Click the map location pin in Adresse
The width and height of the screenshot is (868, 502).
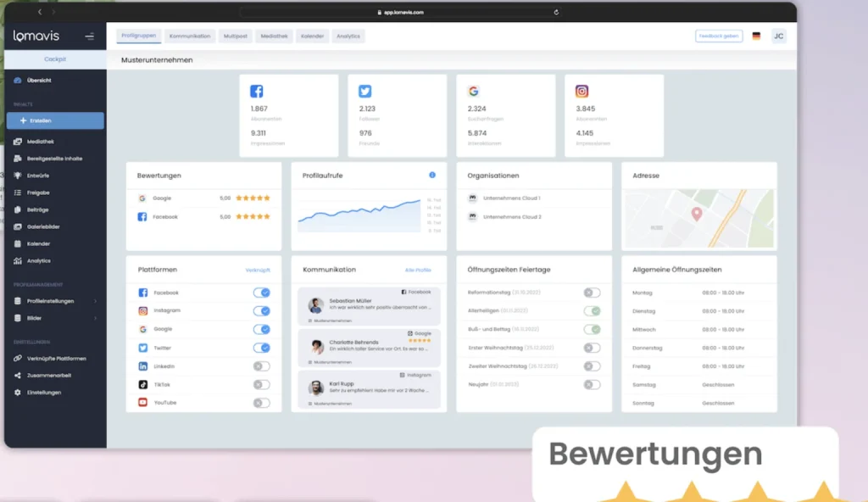697,214
